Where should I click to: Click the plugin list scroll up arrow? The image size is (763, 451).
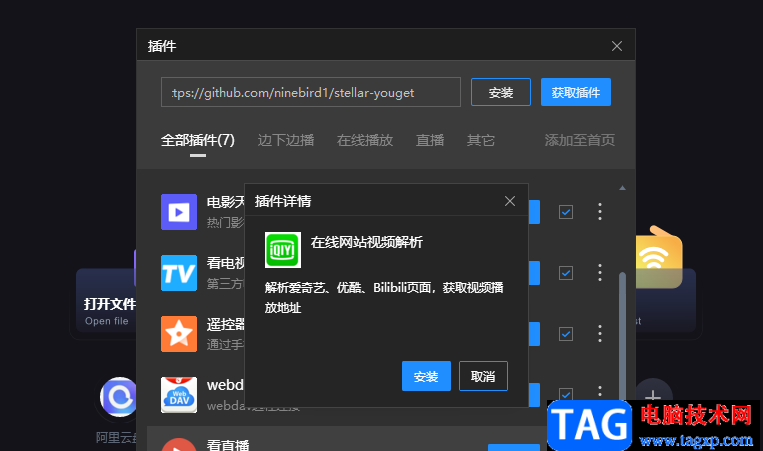pyautogui.click(x=622, y=188)
